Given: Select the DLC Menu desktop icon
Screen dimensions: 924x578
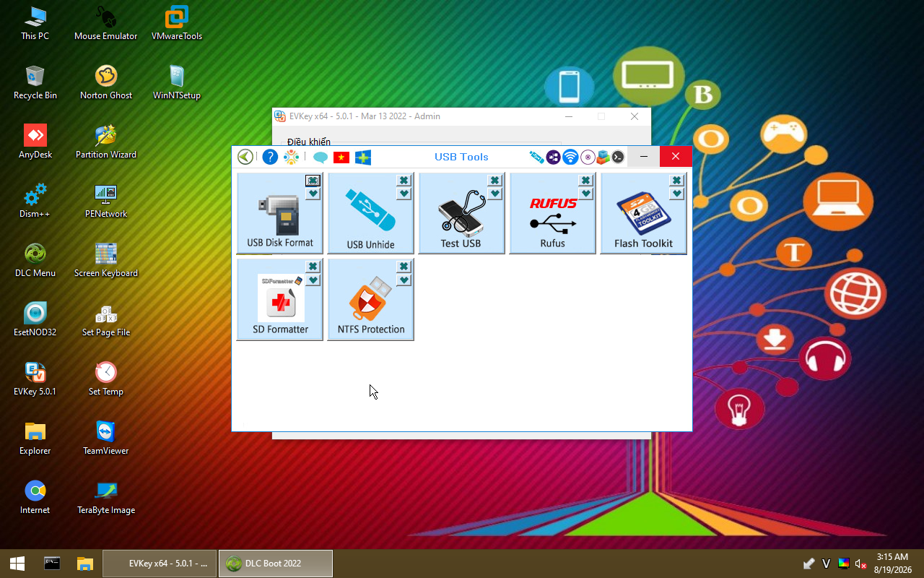Looking at the screenshot, I should pyautogui.click(x=35, y=260).
